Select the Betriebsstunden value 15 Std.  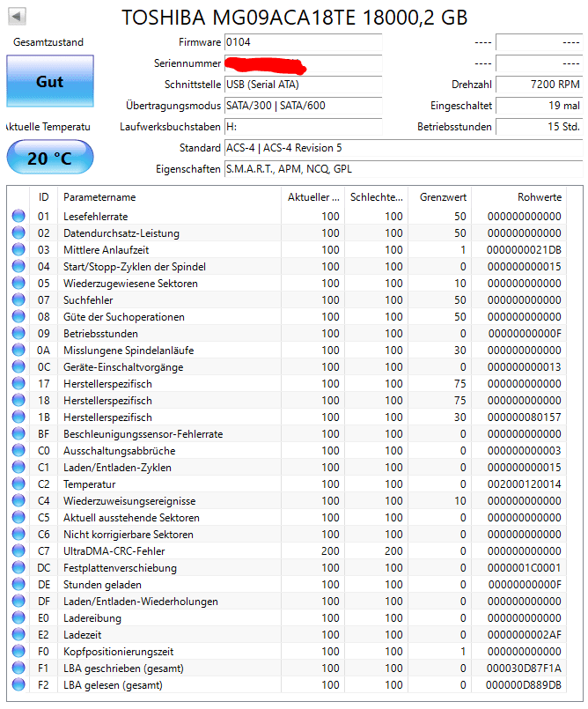[540, 127]
